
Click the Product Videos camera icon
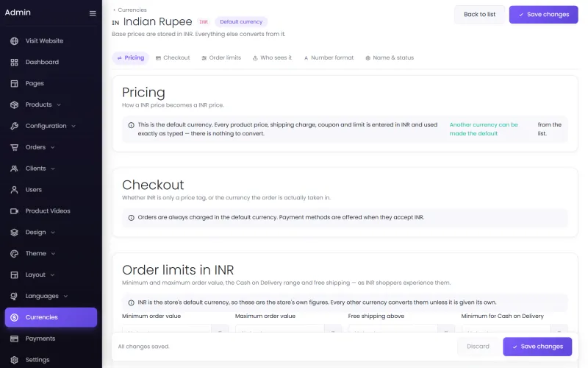[x=14, y=211]
